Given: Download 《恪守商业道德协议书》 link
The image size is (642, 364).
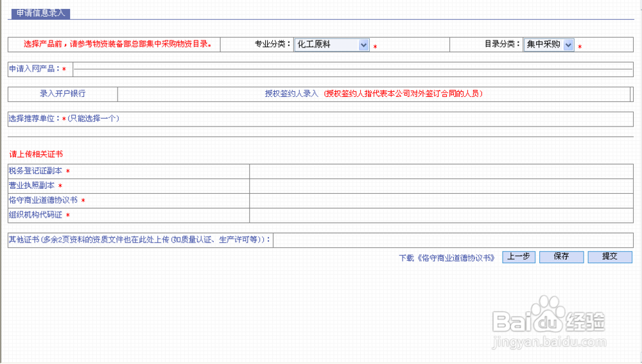Looking at the screenshot, I should coord(447,258).
